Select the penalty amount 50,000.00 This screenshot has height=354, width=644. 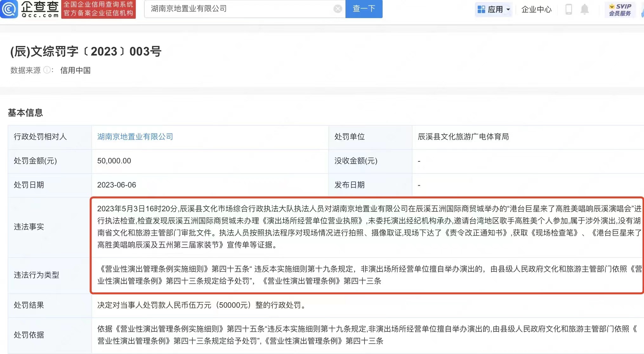coord(114,161)
